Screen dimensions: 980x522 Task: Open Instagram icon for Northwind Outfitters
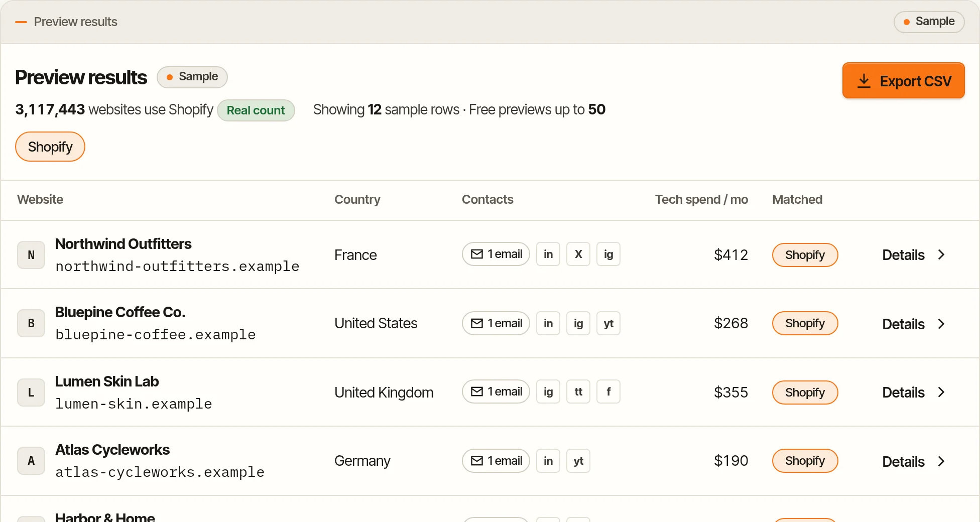[608, 254]
